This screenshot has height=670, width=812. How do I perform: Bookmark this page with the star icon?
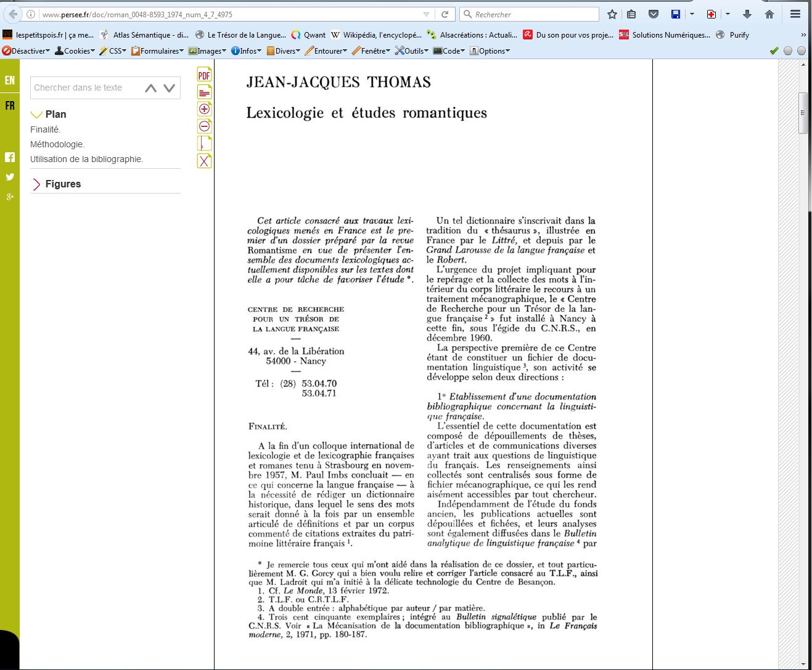[x=612, y=14]
